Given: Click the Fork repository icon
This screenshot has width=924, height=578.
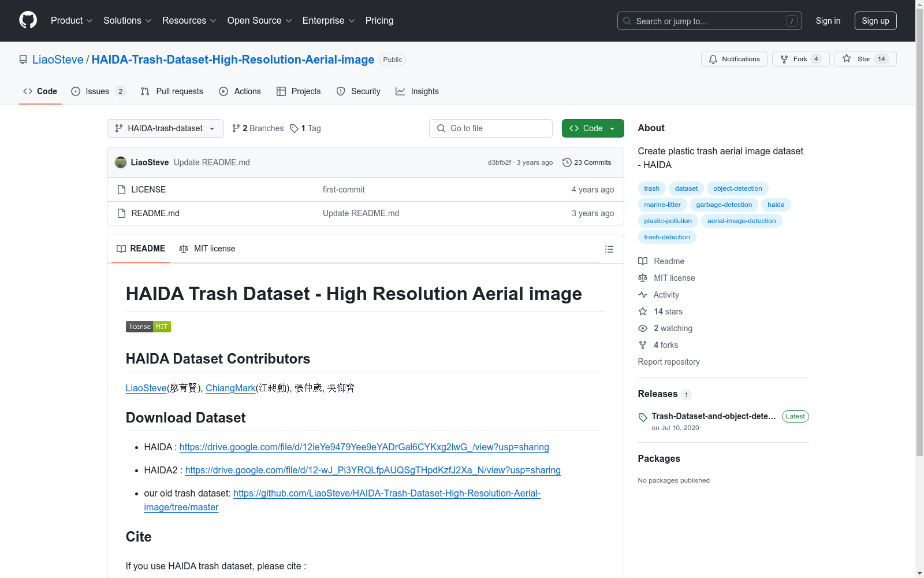Looking at the screenshot, I should coord(784,59).
